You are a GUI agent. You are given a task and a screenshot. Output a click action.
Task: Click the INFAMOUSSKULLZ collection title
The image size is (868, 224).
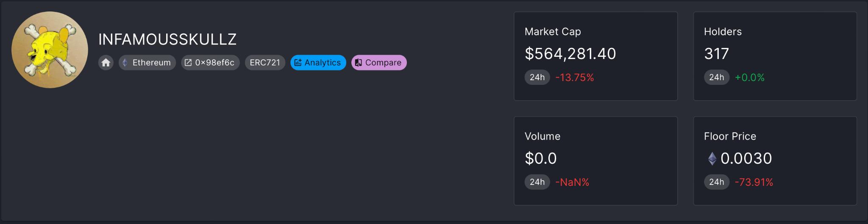point(167,39)
